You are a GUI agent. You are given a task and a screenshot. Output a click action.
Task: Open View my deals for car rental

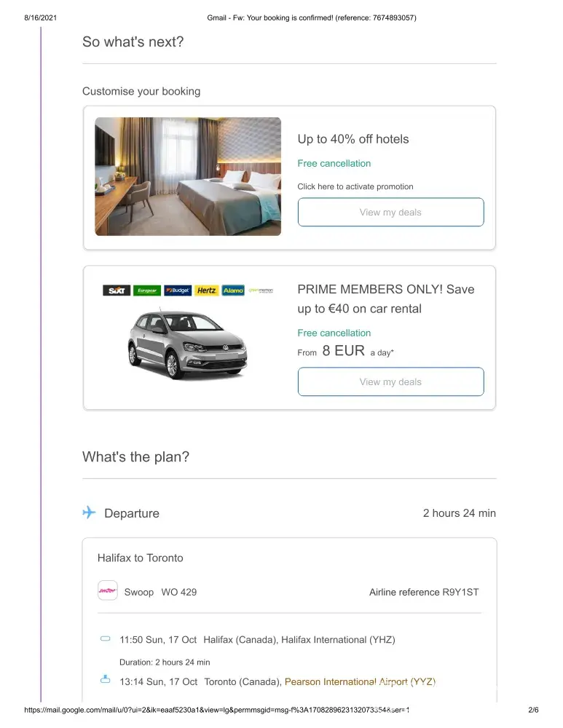(390, 382)
